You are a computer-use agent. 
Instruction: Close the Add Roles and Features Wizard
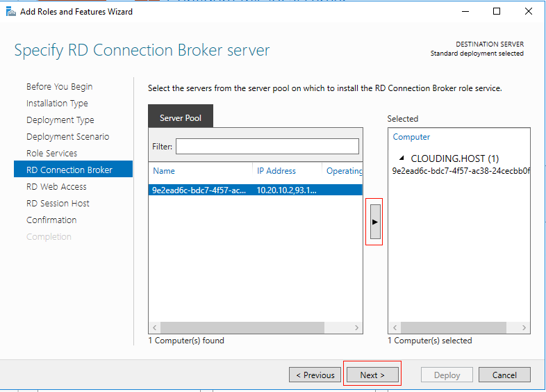[529, 11]
